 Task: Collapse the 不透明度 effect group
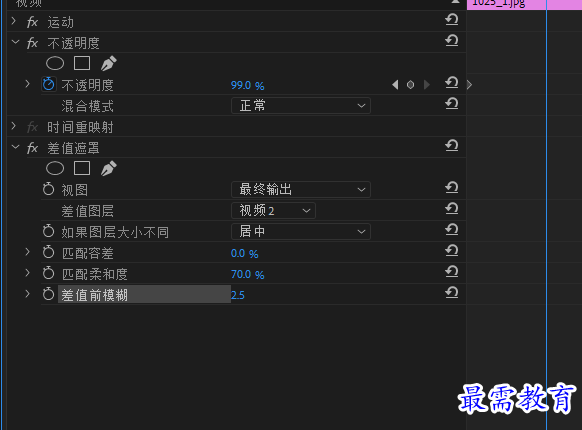[15, 42]
